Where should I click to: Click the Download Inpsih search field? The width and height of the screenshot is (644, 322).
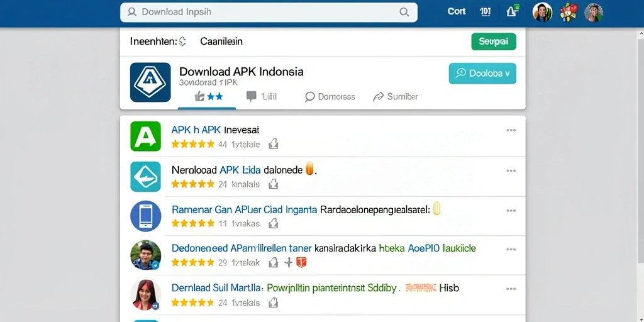(269, 13)
